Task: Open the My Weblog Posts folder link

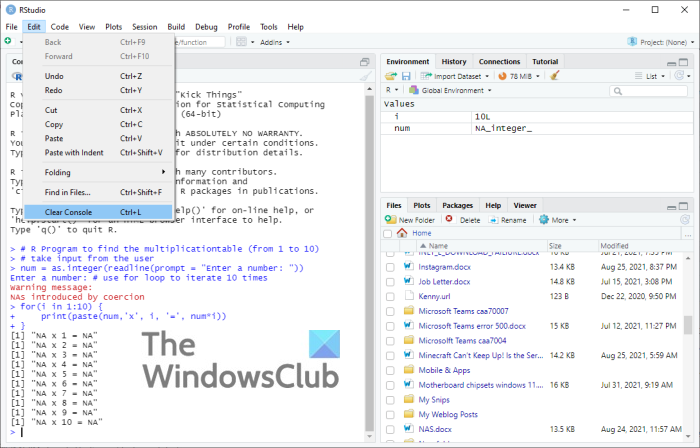Action: coord(448,414)
